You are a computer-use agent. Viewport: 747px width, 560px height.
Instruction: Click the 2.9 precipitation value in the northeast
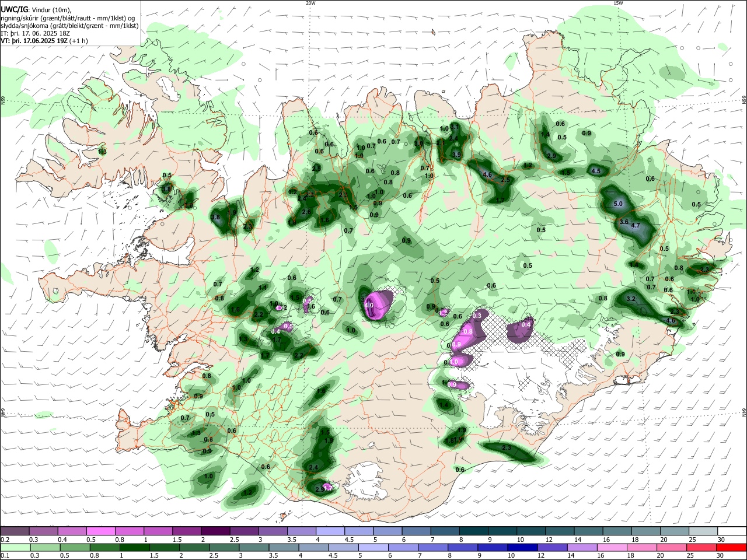(x=552, y=156)
